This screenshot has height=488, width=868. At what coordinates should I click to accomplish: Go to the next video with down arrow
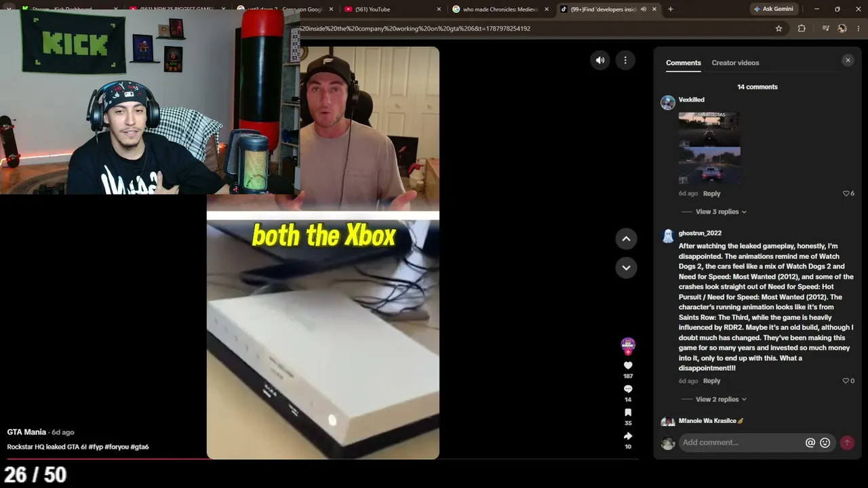click(x=626, y=268)
